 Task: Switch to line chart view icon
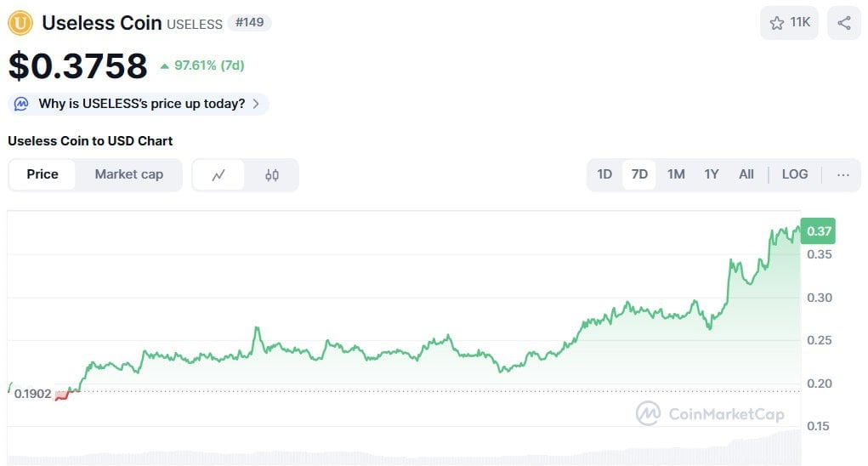pos(218,175)
